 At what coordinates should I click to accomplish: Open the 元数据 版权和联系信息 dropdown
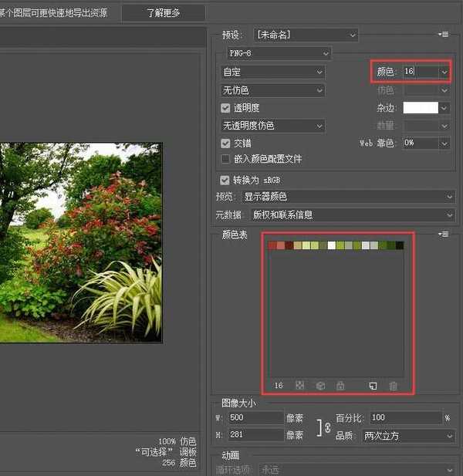(x=348, y=214)
